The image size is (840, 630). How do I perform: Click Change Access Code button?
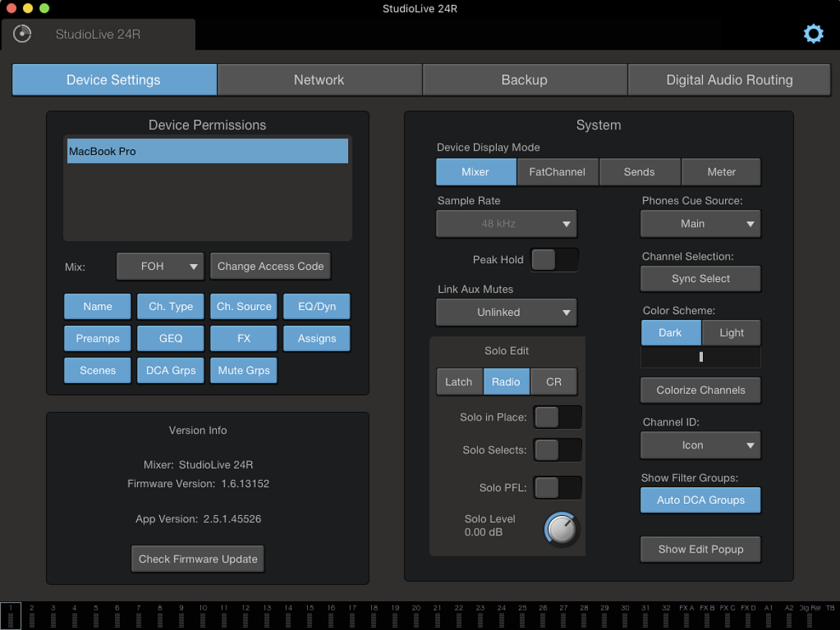coord(271,266)
